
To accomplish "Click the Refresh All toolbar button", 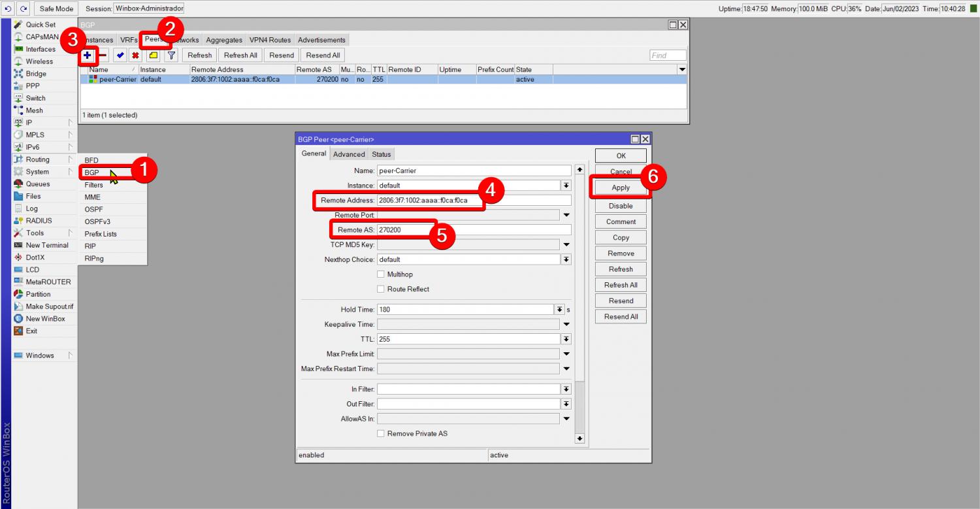I will [241, 56].
